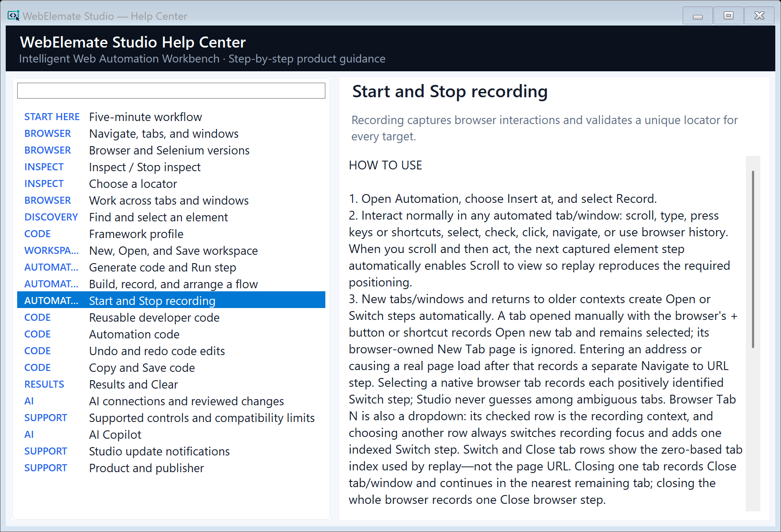This screenshot has height=532, width=781.
Task: Select Product and publisher topic
Action: [x=171, y=468]
